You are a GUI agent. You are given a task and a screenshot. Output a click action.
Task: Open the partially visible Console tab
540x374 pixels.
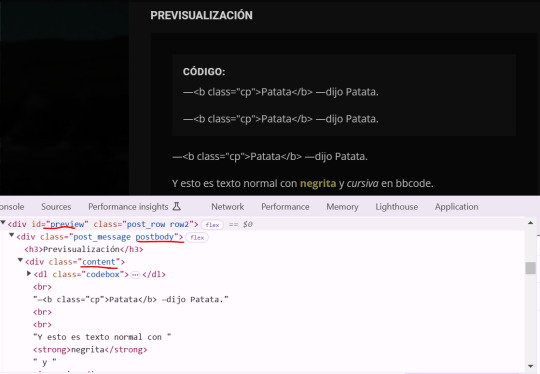pos(12,207)
